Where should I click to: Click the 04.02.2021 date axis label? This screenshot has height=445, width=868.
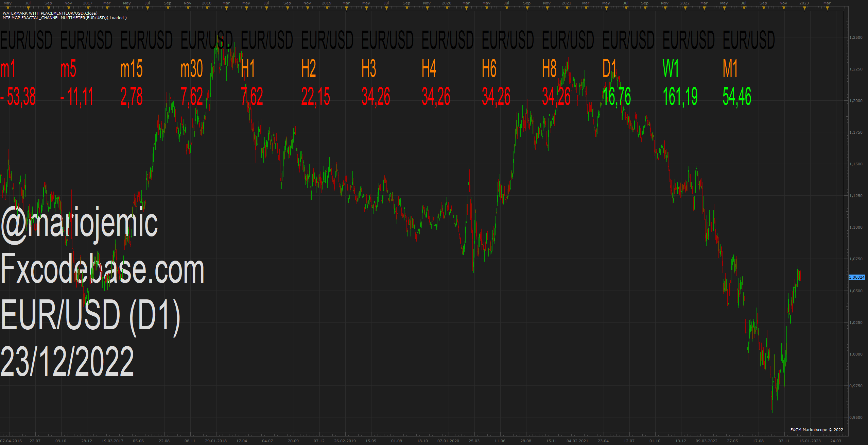click(x=577, y=441)
